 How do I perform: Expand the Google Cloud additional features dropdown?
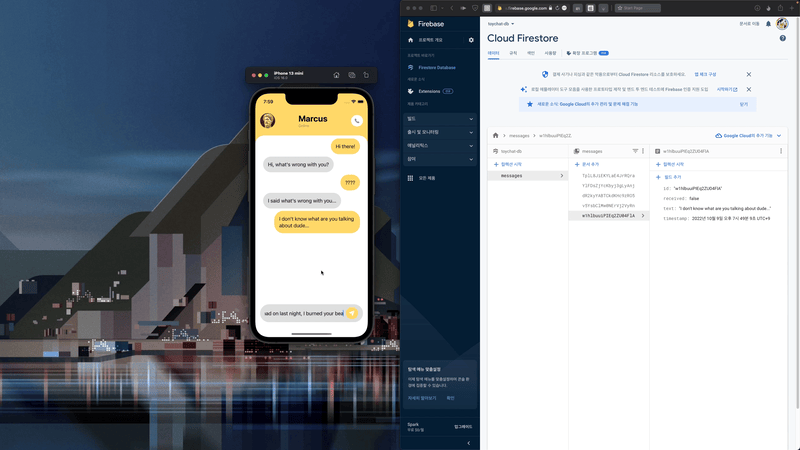[748, 136]
